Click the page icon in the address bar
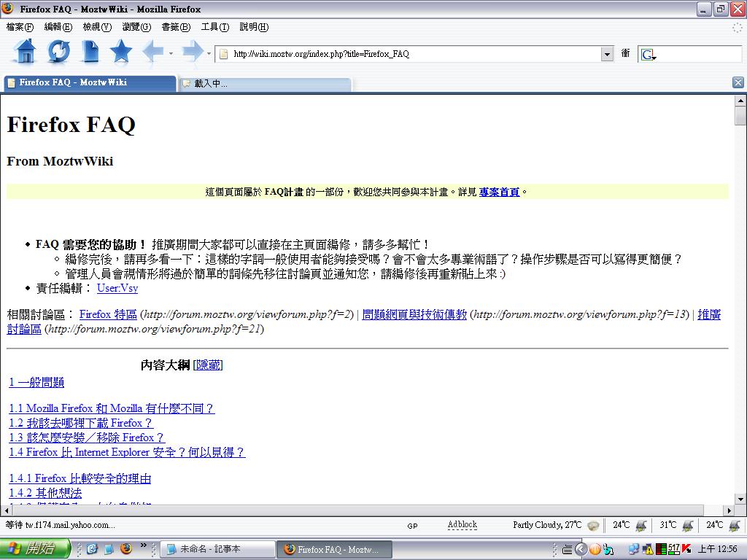The width and height of the screenshot is (747, 560). (223, 54)
